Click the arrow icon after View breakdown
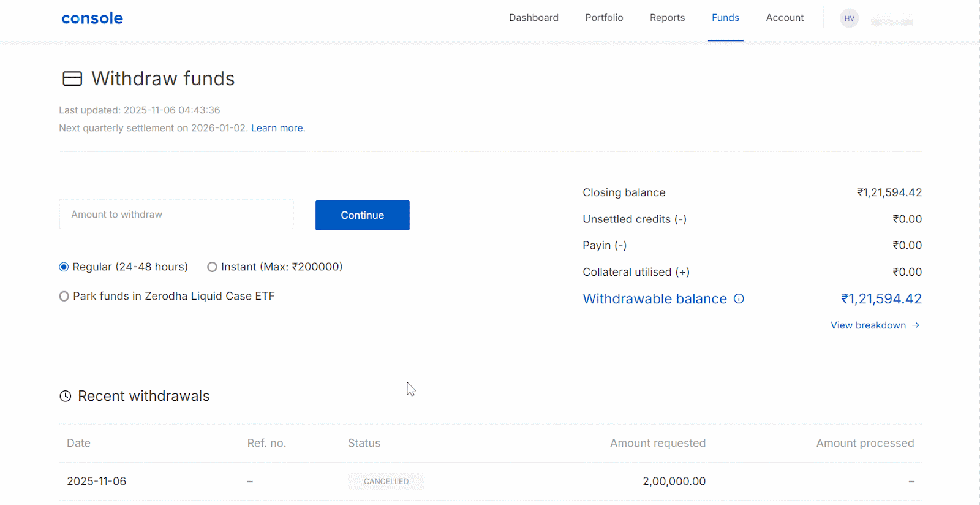The height and width of the screenshot is (505, 980). pyautogui.click(x=916, y=325)
